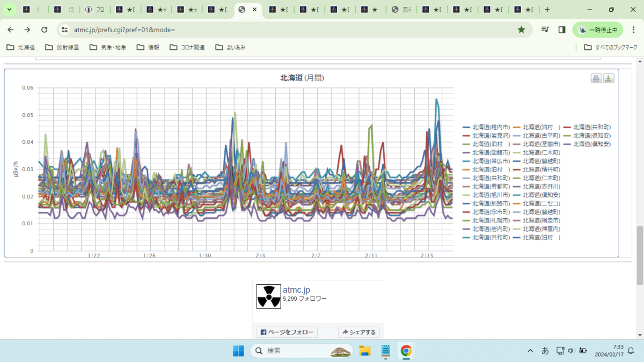Open a new browser tab
This screenshot has height=362, width=644.
[547, 10]
